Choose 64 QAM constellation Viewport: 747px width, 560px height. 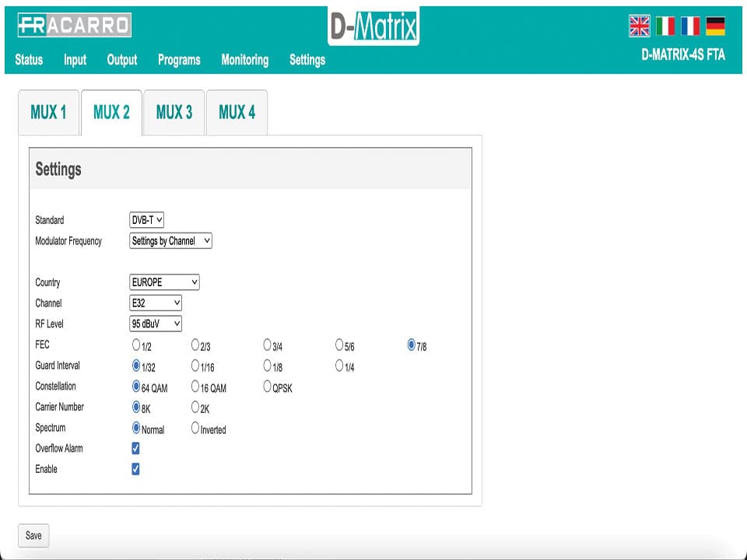pos(136,387)
